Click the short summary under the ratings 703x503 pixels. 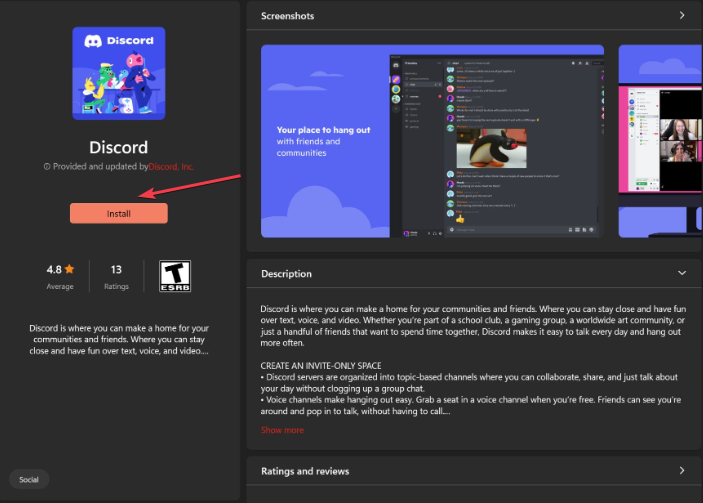pyautogui.click(x=119, y=339)
